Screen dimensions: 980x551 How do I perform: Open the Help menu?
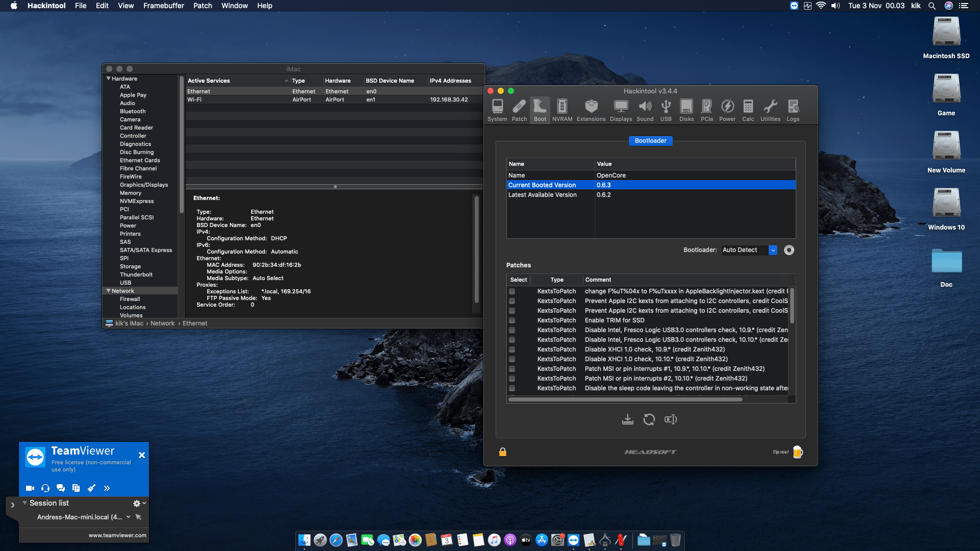click(264, 6)
